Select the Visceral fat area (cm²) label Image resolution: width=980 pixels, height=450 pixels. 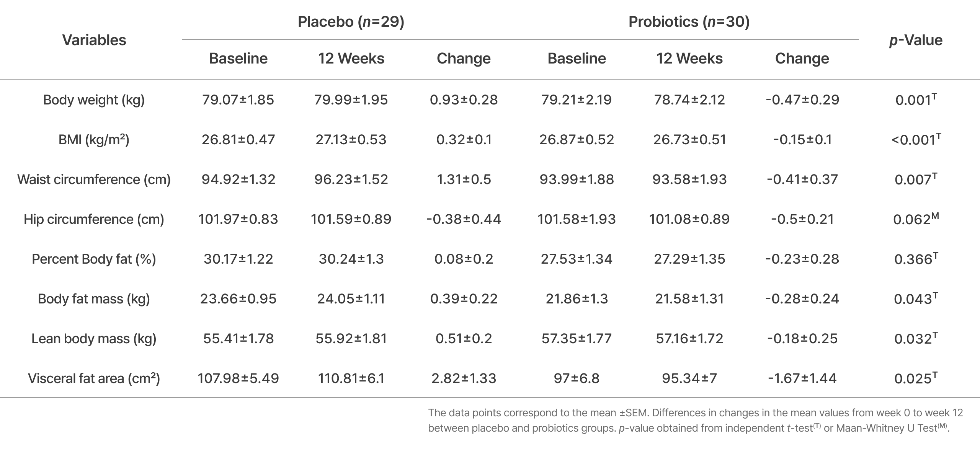tap(94, 378)
